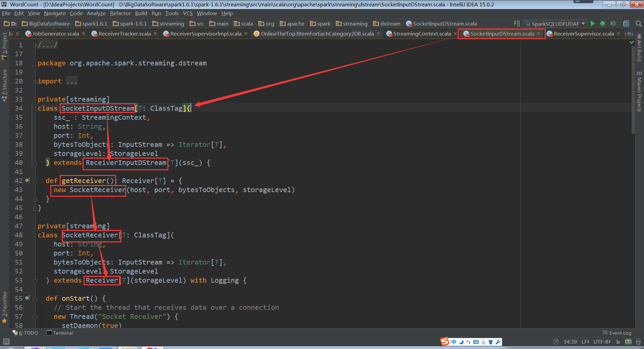Click the spark1.6.1 breadcrumb folder
Screen dimensions: 644x349
(x=91, y=23)
